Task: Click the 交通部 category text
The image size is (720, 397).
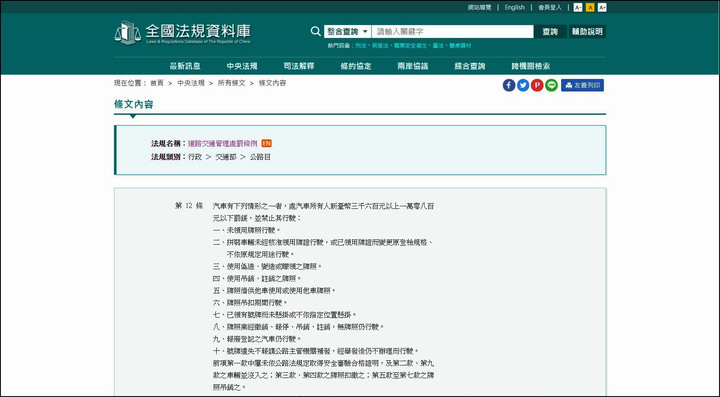Action: 226,157
